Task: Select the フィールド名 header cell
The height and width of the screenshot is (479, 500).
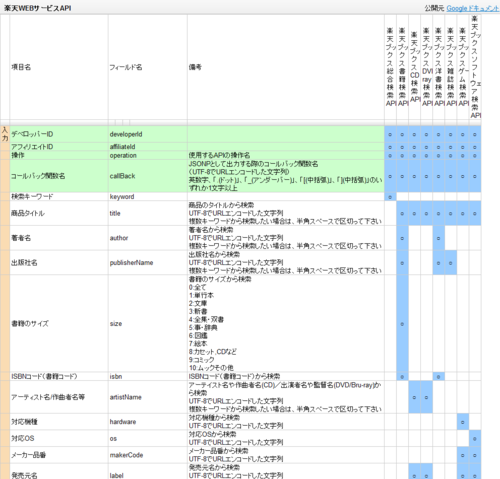Action: point(148,67)
